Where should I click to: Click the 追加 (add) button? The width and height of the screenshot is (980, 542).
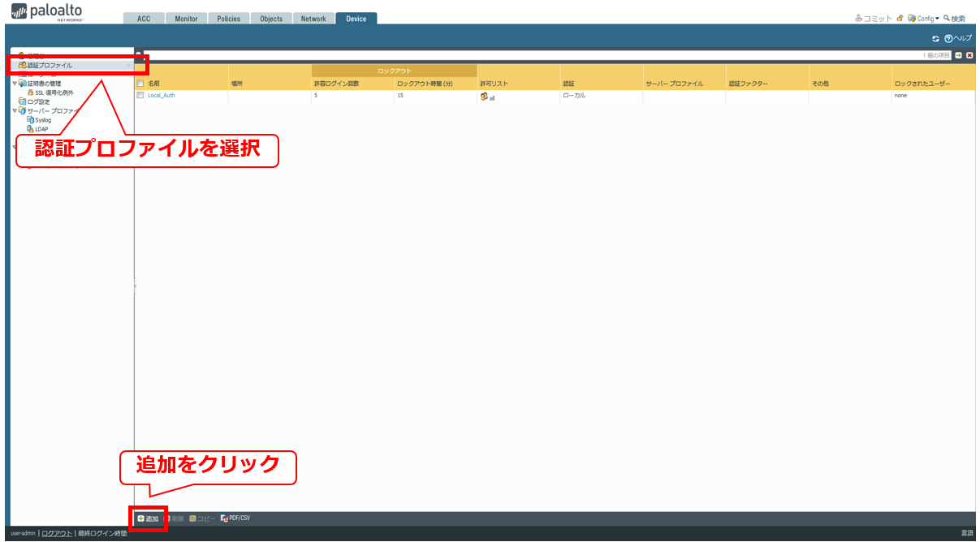pyautogui.click(x=148, y=518)
